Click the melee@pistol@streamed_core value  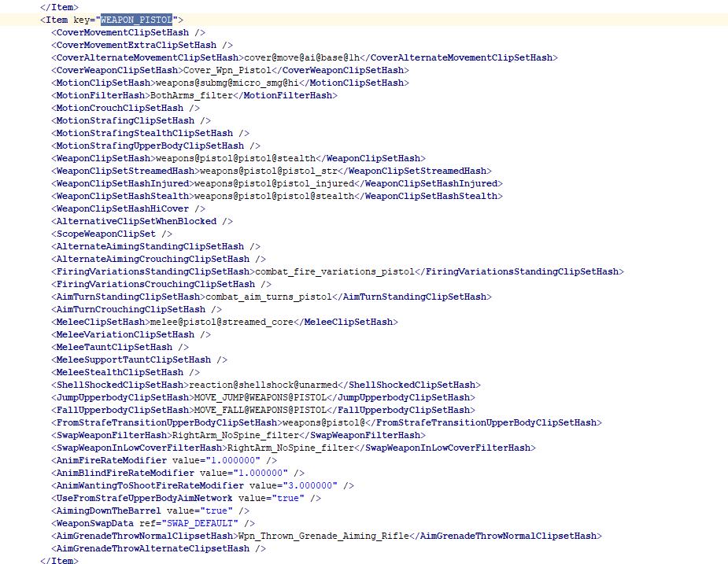221,322
